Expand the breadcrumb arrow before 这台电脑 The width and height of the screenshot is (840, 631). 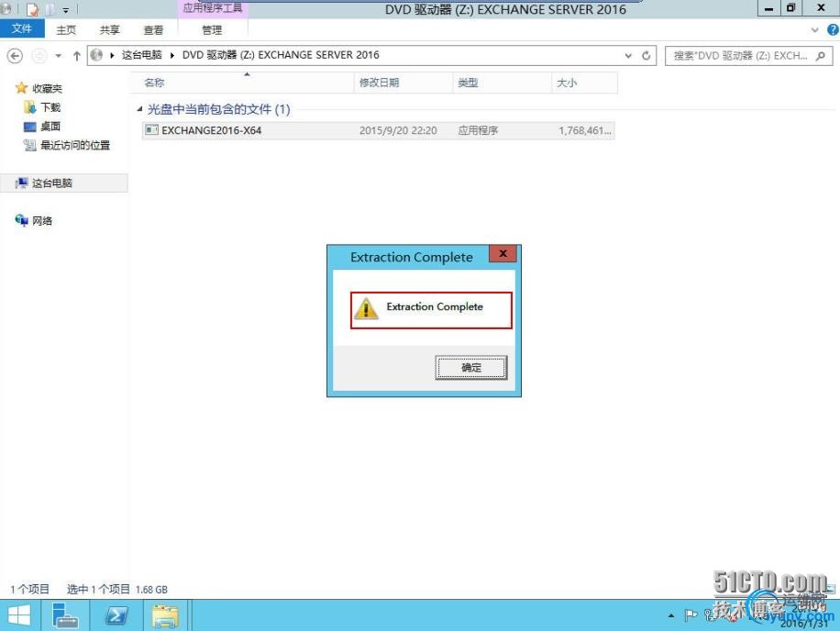click(x=112, y=55)
